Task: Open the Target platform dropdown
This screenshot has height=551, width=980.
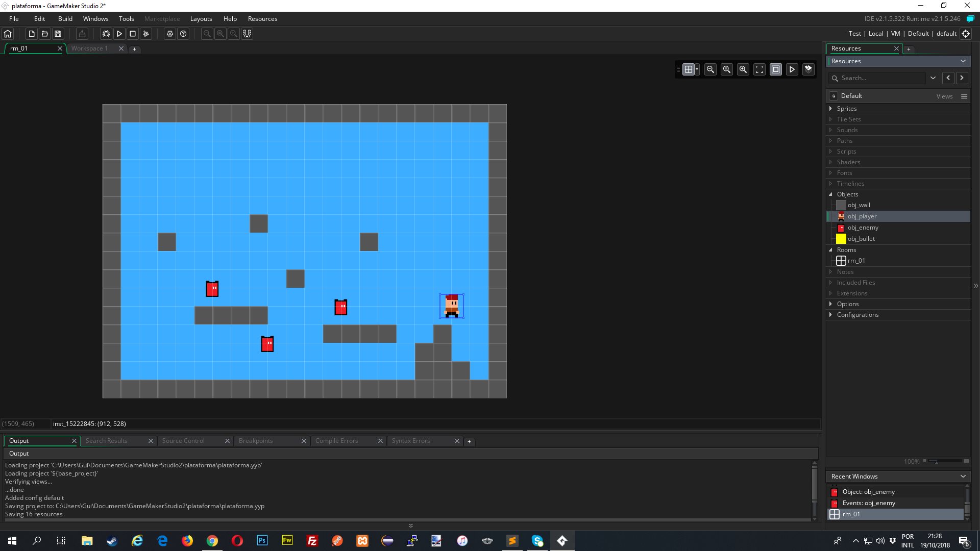Action: pyautogui.click(x=854, y=33)
